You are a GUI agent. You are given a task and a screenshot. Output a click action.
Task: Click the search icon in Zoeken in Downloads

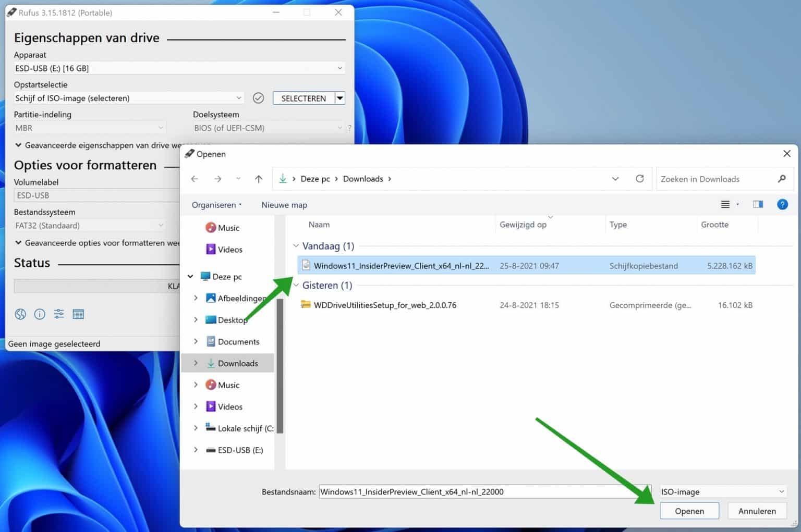point(781,179)
